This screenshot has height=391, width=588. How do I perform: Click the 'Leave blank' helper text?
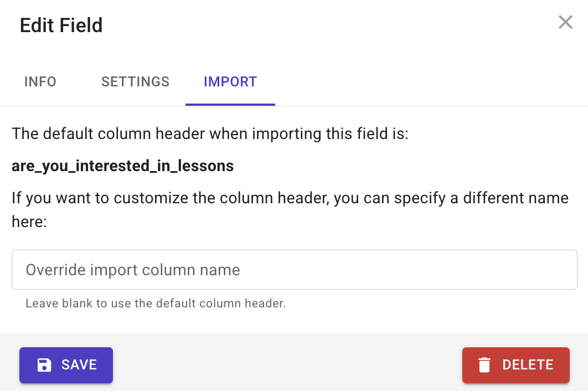point(156,303)
